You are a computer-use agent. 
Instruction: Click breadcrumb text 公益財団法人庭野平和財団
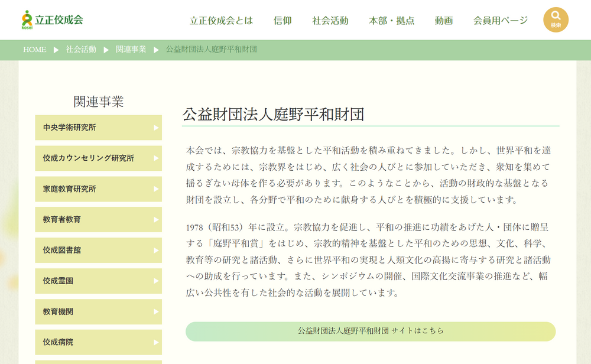[212, 50]
